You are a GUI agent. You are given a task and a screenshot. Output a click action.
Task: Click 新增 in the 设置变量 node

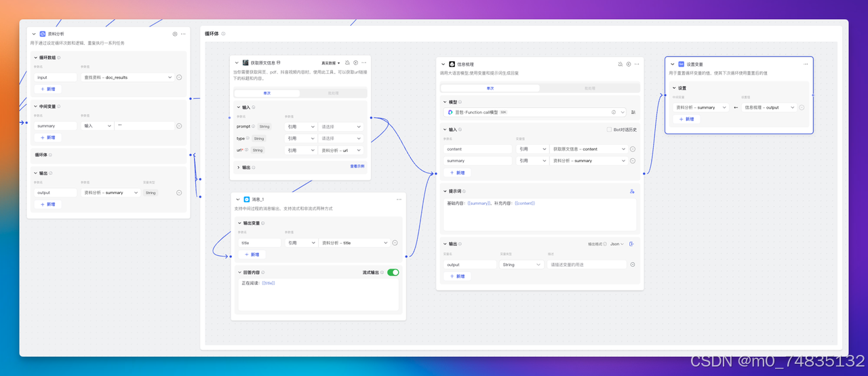(686, 119)
